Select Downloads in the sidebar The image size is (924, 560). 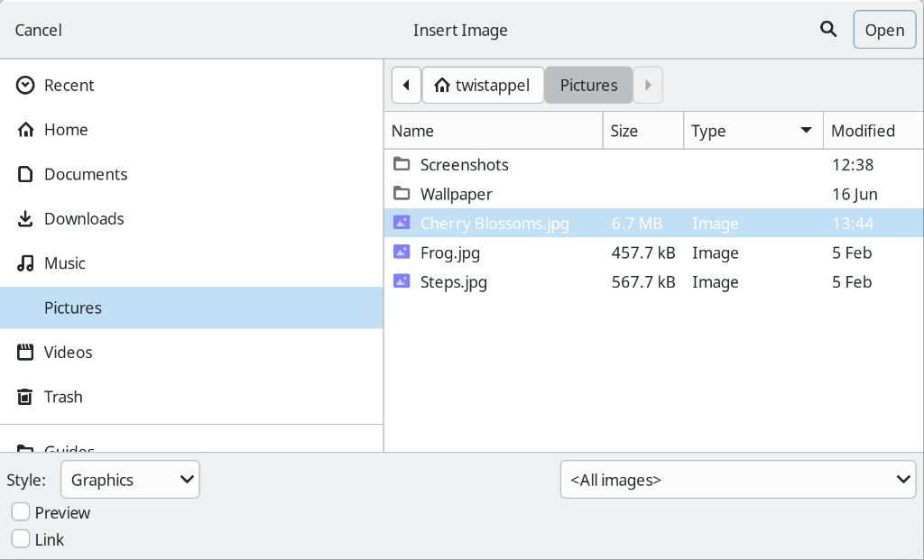(x=84, y=218)
